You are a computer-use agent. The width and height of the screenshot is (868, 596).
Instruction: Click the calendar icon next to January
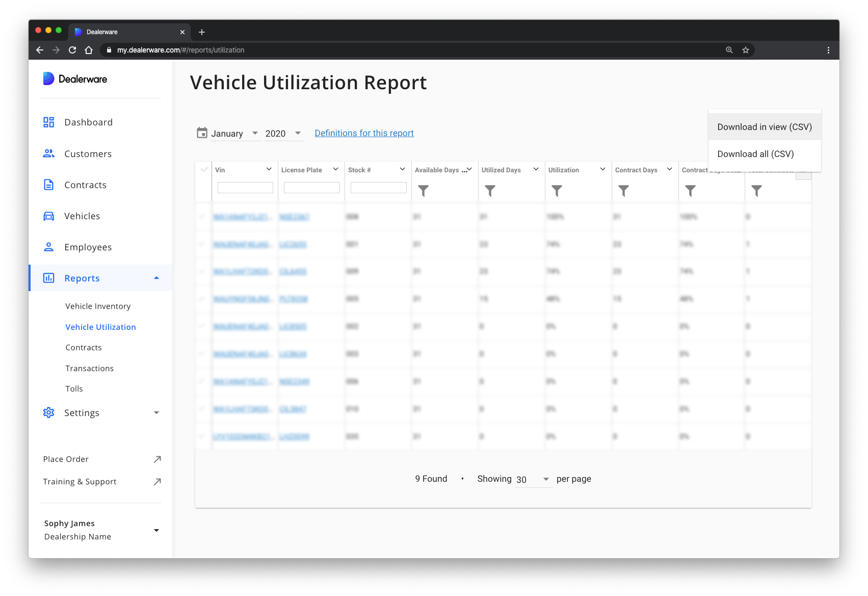pos(201,132)
